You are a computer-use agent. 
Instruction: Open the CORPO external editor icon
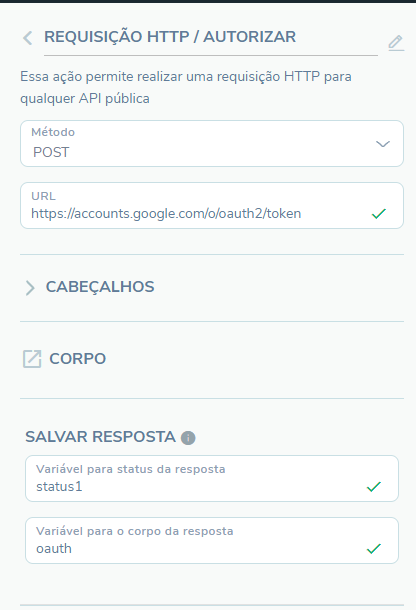[x=32, y=359]
